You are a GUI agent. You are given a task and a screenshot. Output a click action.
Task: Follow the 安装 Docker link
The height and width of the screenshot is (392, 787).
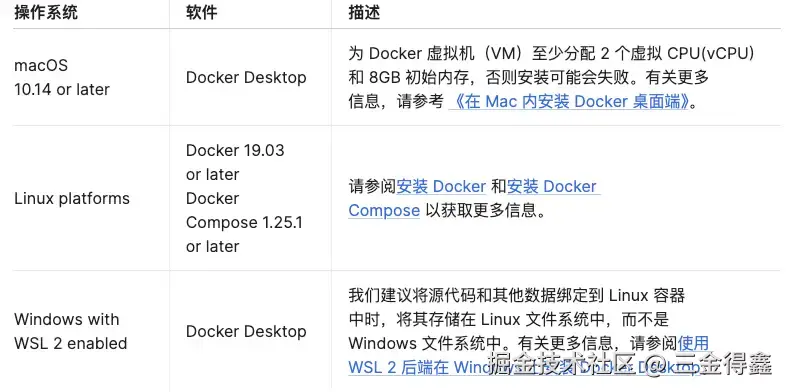(x=441, y=186)
